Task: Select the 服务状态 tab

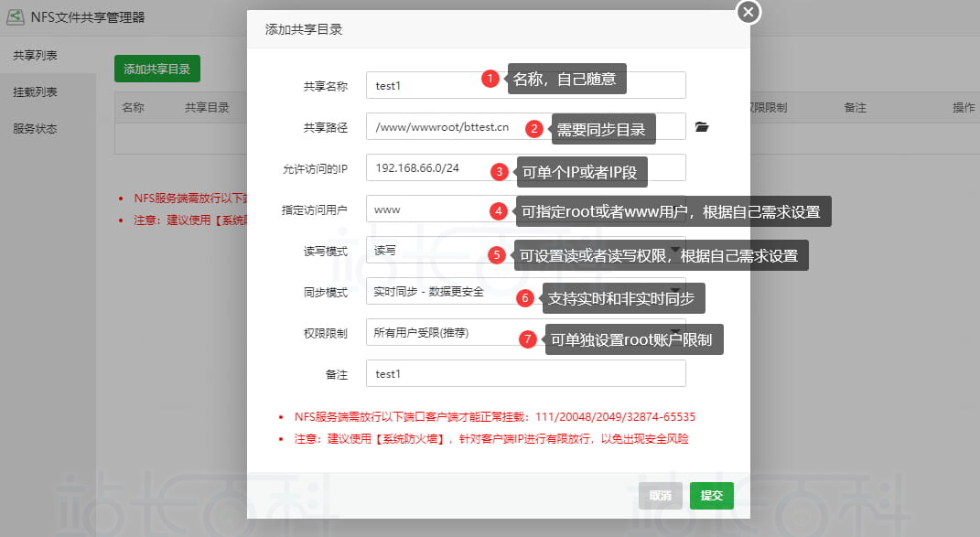Action: click(x=36, y=129)
